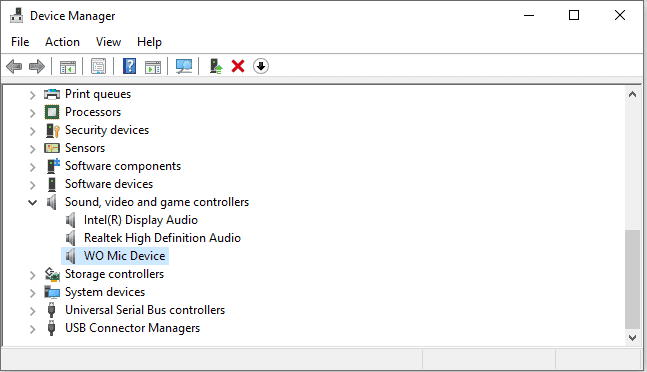
Task: Click the Update device driver icon
Action: 216,66
